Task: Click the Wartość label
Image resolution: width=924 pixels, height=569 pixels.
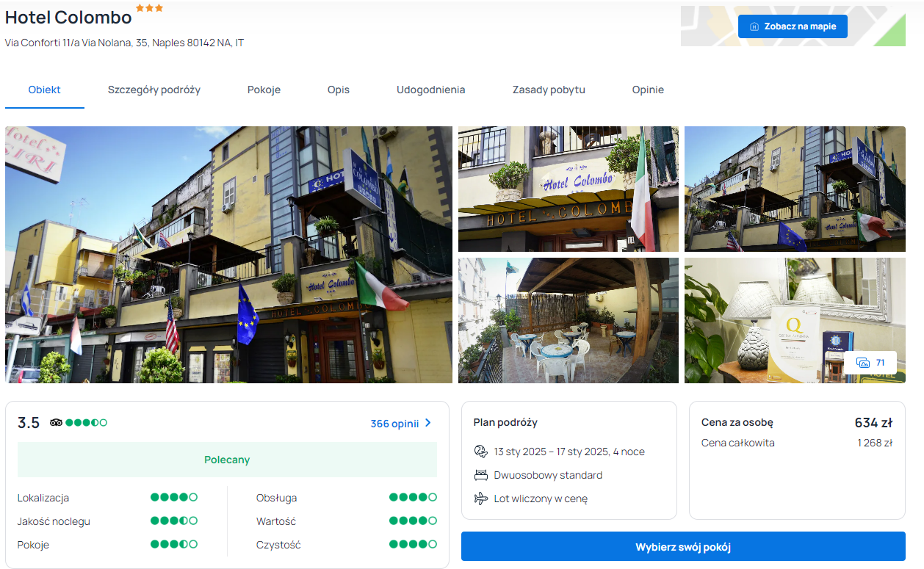Action: click(276, 521)
